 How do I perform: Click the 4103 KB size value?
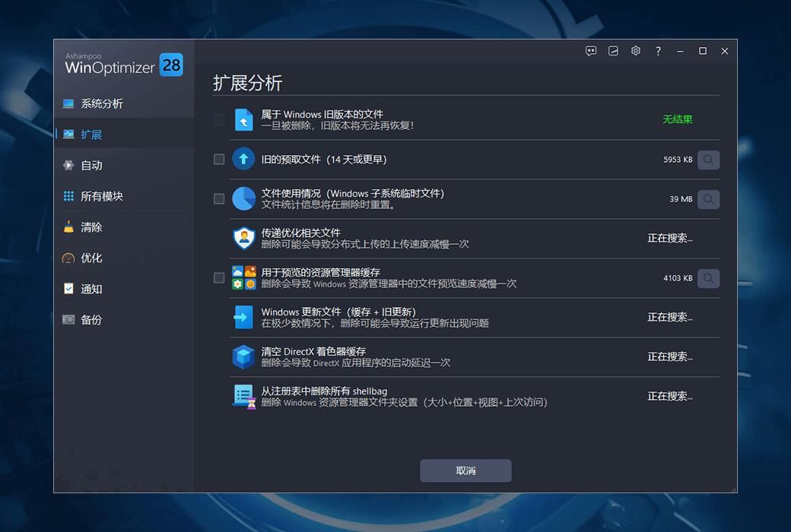click(x=678, y=278)
